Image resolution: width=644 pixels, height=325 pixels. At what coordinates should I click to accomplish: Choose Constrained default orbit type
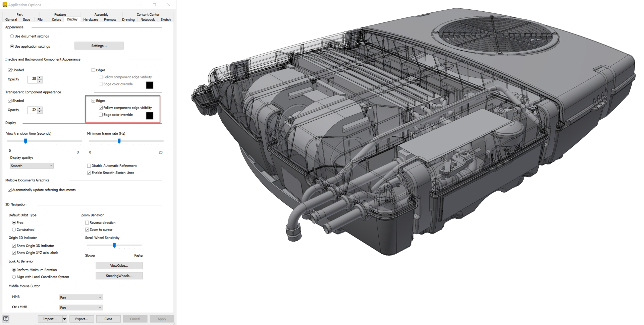pyautogui.click(x=14, y=230)
